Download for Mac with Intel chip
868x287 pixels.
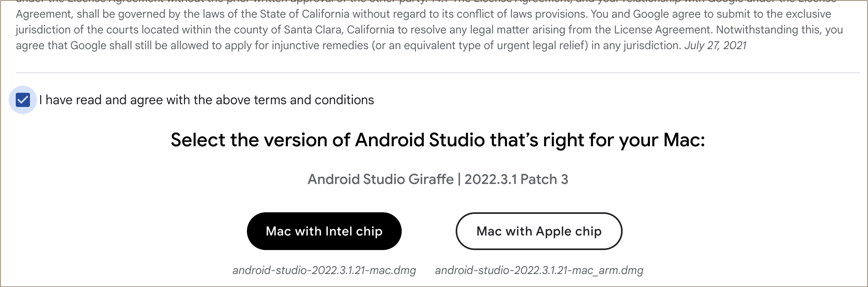pos(324,231)
